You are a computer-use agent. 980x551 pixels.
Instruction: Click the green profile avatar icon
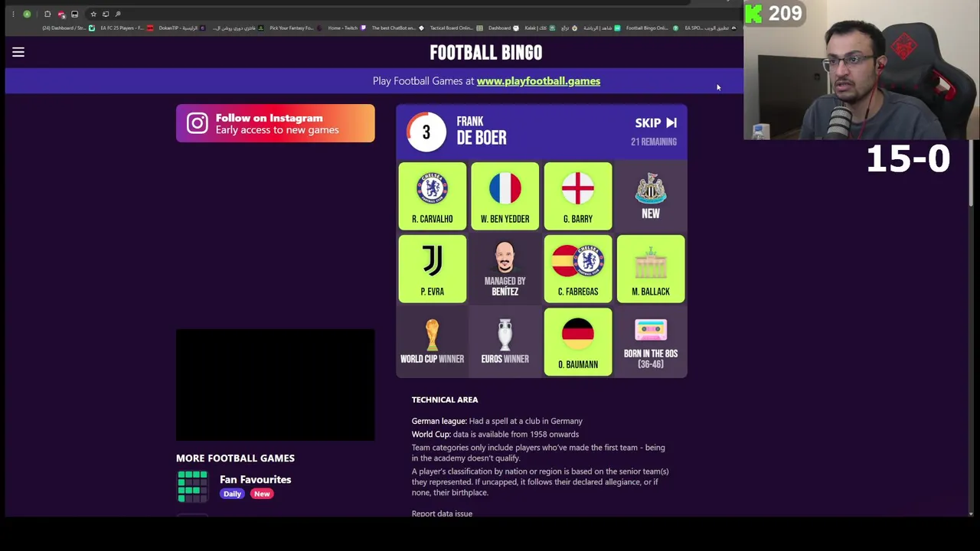pos(27,14)
